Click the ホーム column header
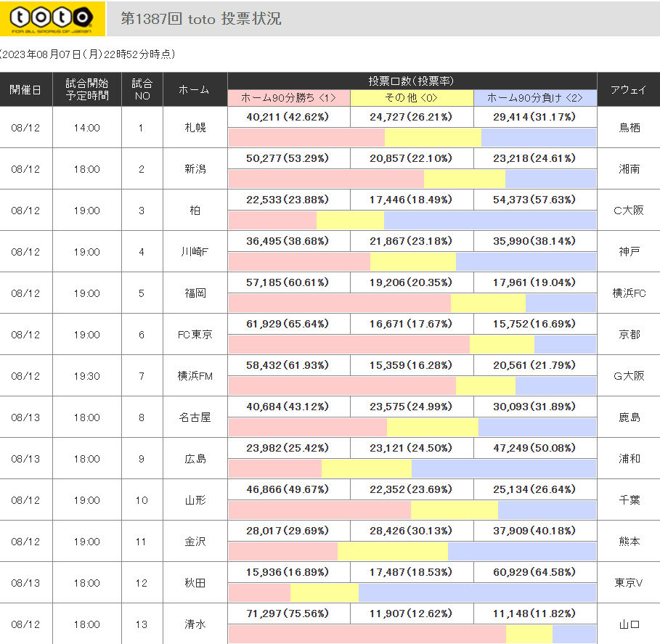 [x=195, y=89]
